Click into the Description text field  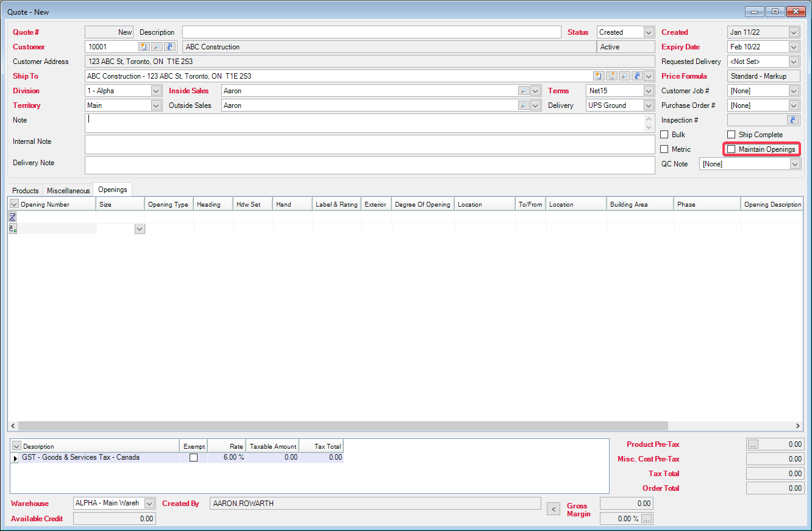(x=371, y=32)
